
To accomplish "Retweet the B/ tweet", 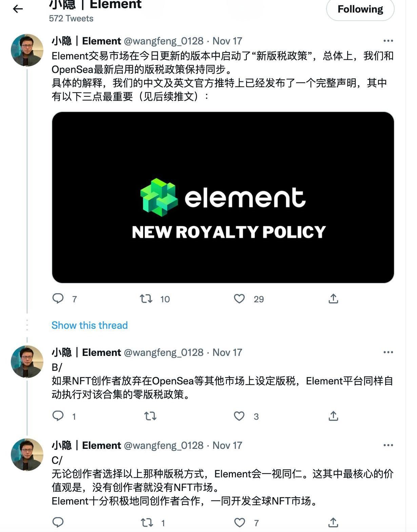I will 150,416.
